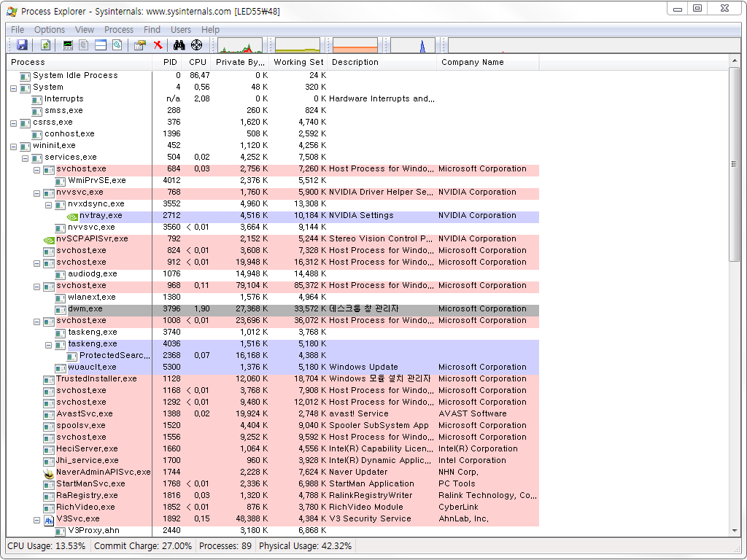The width and height of the screenshot is (747, 560).
Task: Click the Save toolbar icon
Action: point(23,45)
